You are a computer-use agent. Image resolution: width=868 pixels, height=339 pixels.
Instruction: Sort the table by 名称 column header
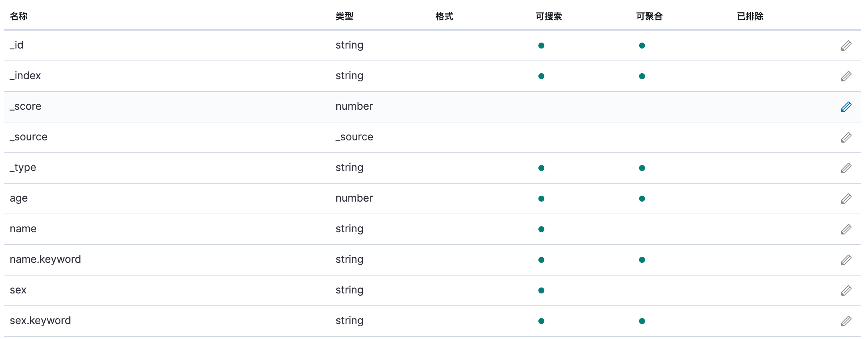pyautogui.click(x=19, y=16)
